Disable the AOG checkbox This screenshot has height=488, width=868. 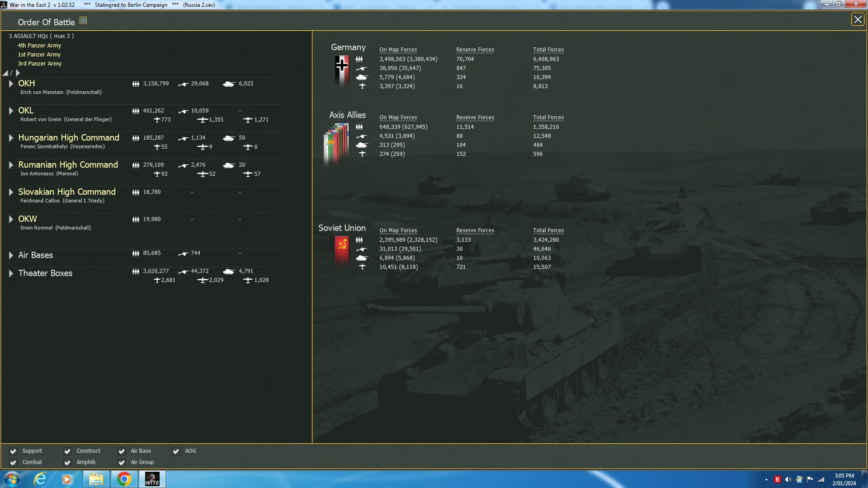176,451
